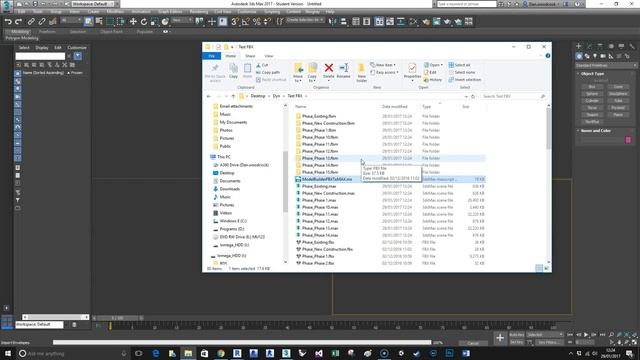Click the Box primitive button in Create panel
Image resolution: width=640 pixels, height=360 pixels.
[592, 87]
